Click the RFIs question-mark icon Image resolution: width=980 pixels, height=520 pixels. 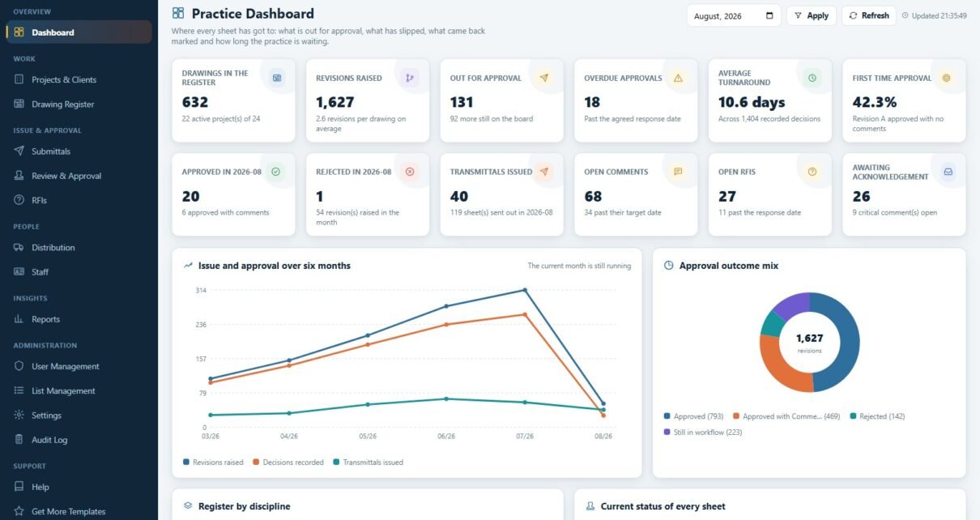(x=19, y=200)
